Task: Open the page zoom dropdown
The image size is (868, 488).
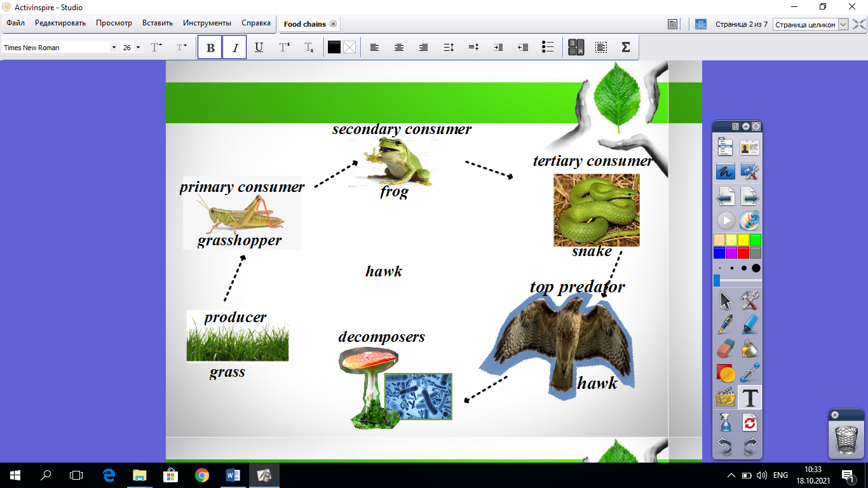Action: [843, 24]
